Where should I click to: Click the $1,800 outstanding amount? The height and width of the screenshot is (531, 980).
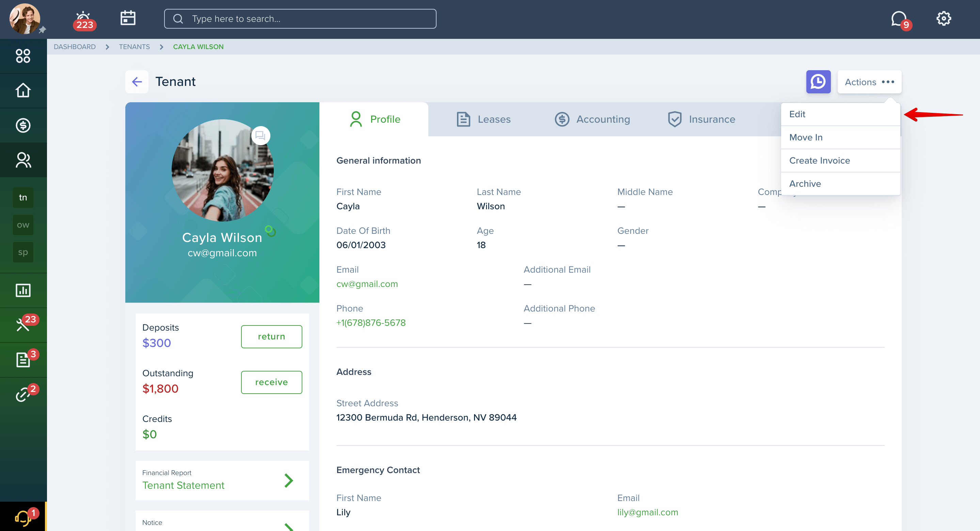tap(160, 389)
